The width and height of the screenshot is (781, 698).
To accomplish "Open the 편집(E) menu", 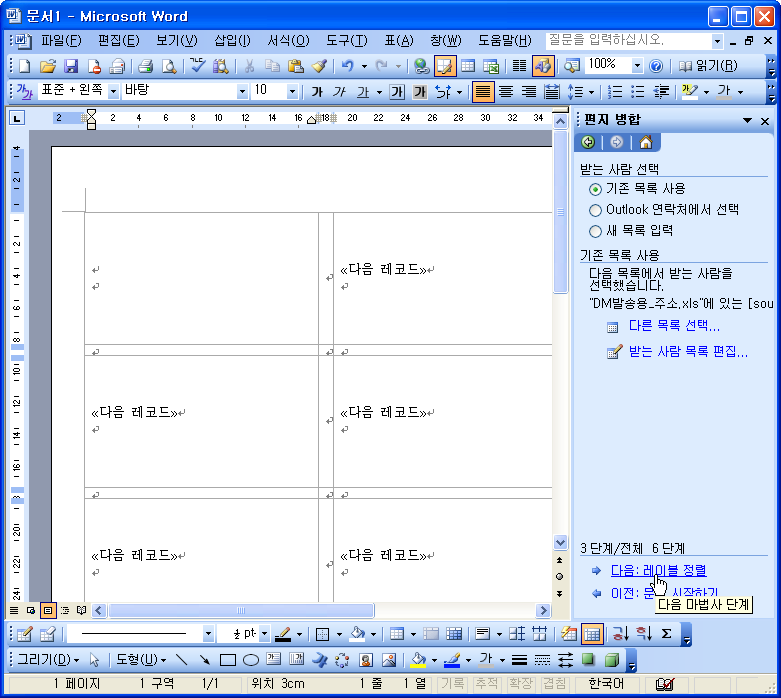I will point(119,40).
